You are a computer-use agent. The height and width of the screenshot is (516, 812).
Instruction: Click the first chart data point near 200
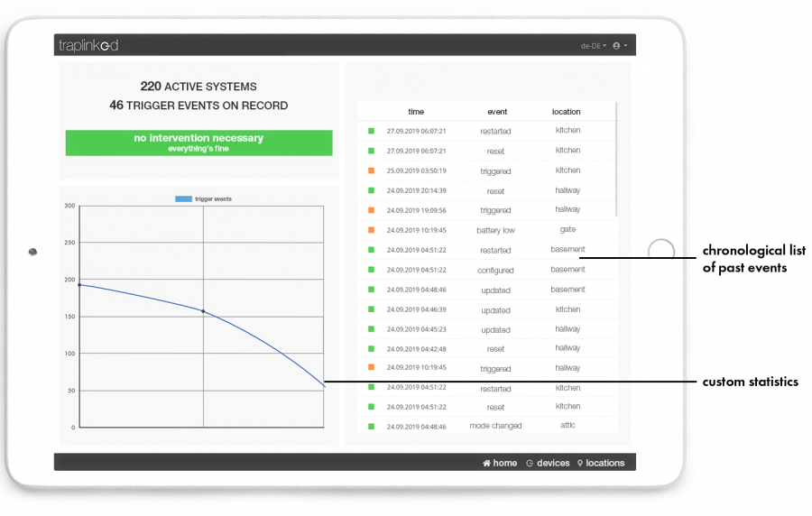pyautogui.click(x=79, y=285)
